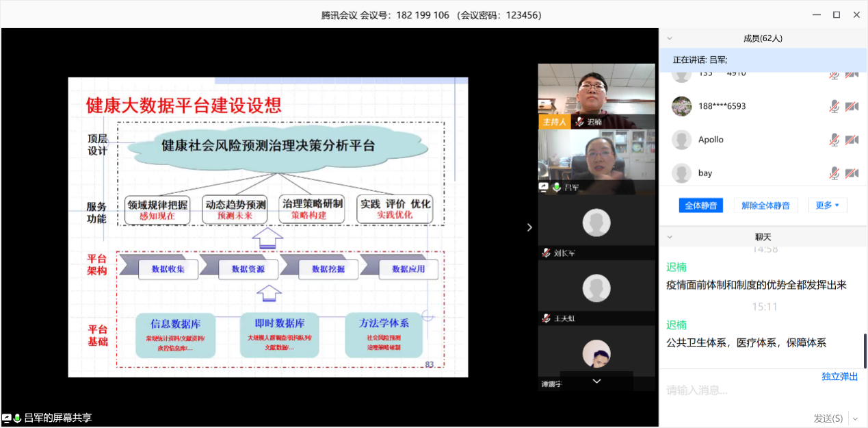Viewport: 868px width, 428px height.
Task: Hide the video strip with right chevron
Action: pyautogui.click(x=529, y=227)
